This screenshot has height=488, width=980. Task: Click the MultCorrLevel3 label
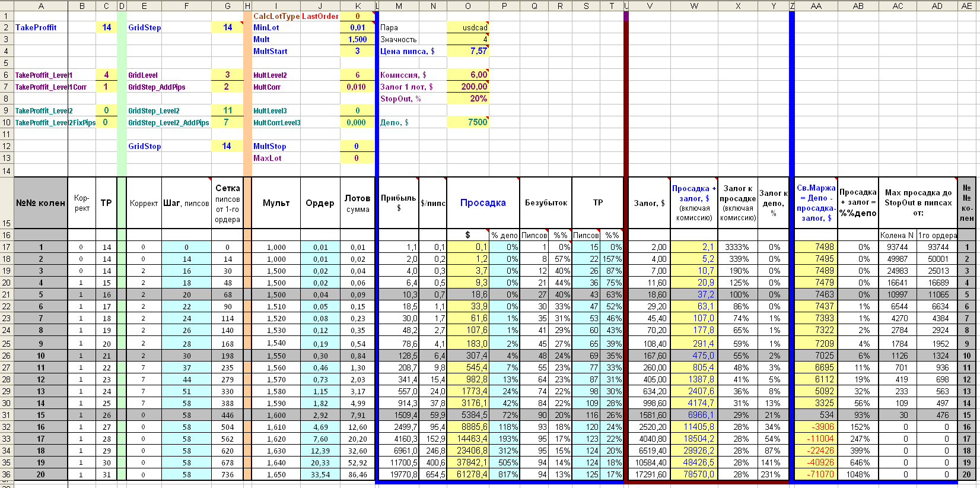(276, 122)
